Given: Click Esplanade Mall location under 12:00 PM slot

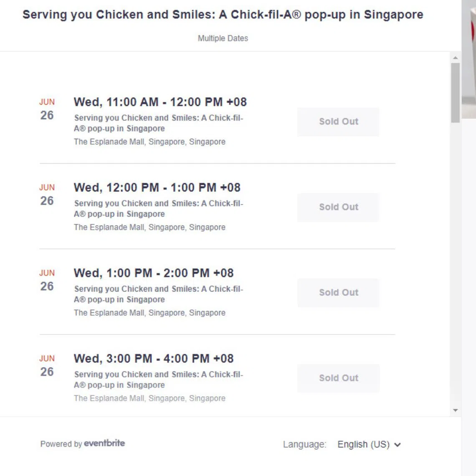Looking at the screenshot, I should point(149,227).
